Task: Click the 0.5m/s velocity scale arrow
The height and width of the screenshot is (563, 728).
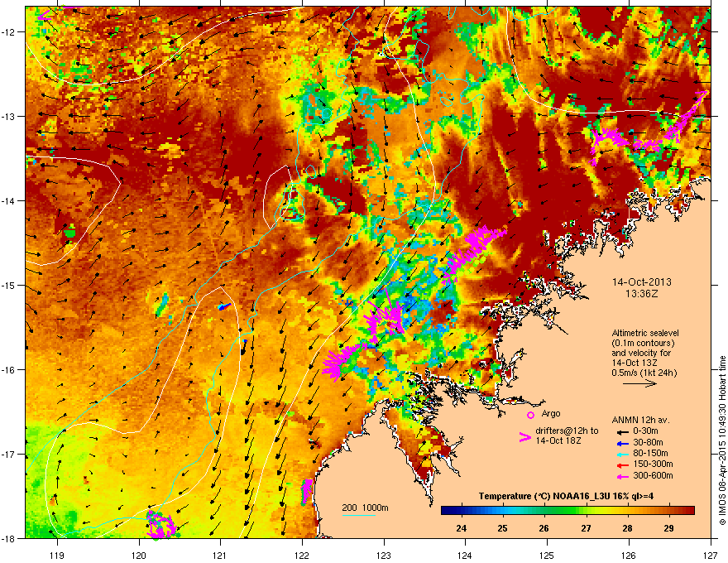Action: coord(639,383)
